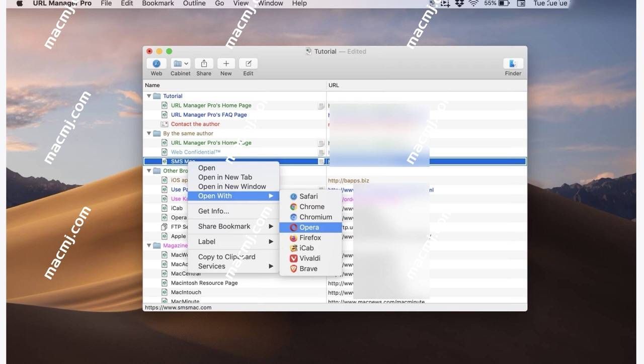Collapse the Other Bro... folder triangle
This screenshot has height=364, width=644.
(149, 171)
